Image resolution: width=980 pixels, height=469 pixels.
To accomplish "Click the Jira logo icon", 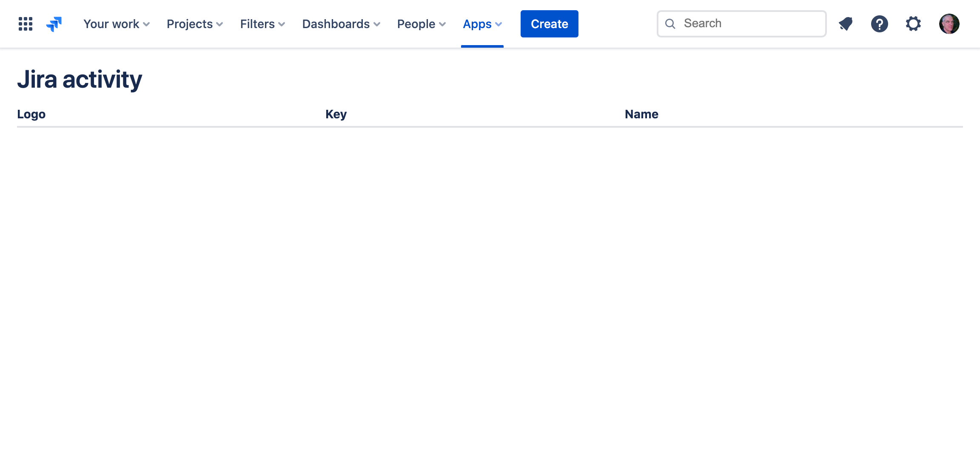I will [x=54, y=24].
